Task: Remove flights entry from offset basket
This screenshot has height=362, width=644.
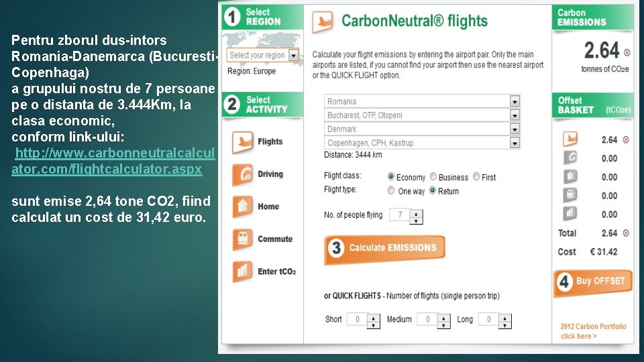Action: tap(626, 140)
